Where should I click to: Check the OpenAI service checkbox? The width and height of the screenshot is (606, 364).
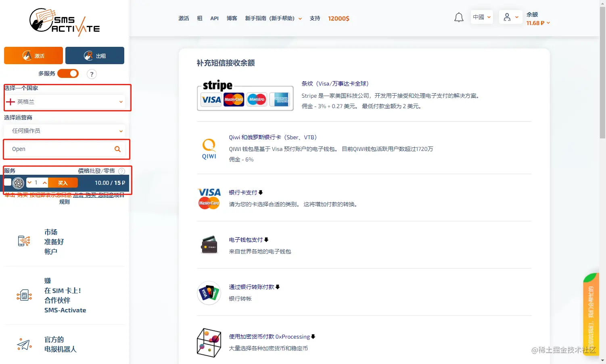(8, 182)
